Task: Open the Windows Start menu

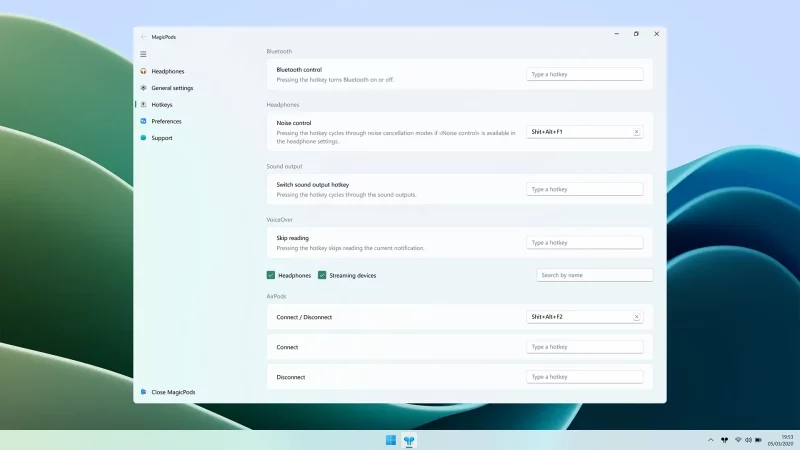Action: (x=390, y=440)
